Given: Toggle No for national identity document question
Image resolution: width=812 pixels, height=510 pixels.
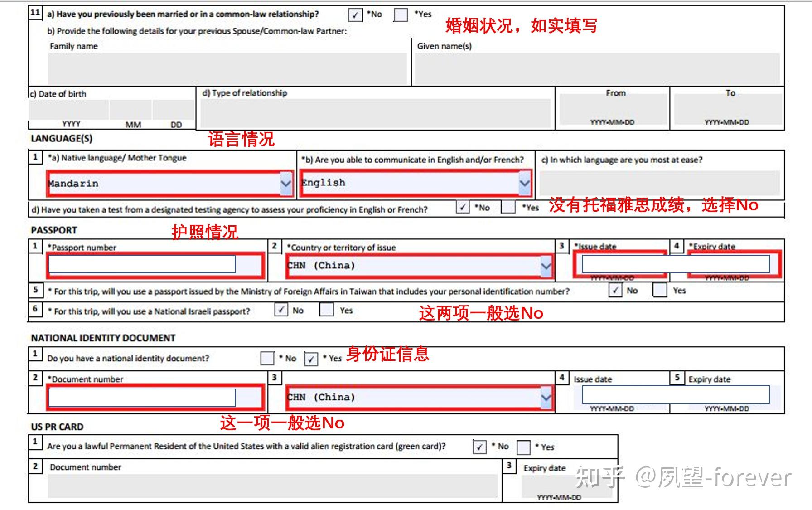Looking at the screenshot, I should tap(268, 359).
